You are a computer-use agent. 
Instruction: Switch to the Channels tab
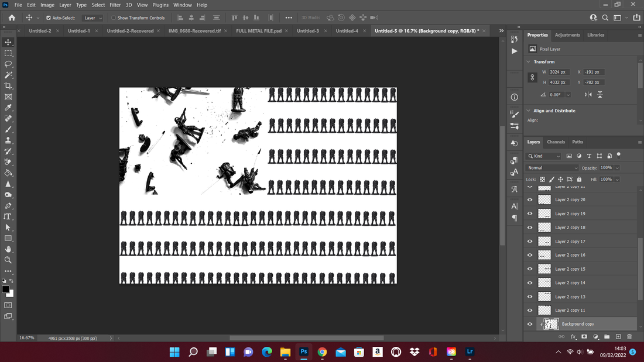click(x=556, y=142)
